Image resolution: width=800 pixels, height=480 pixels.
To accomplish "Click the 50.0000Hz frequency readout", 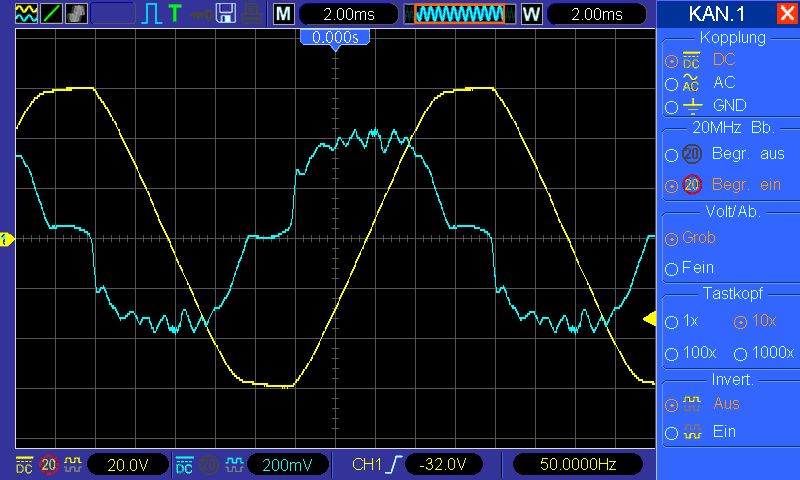I will click(578, 465).
